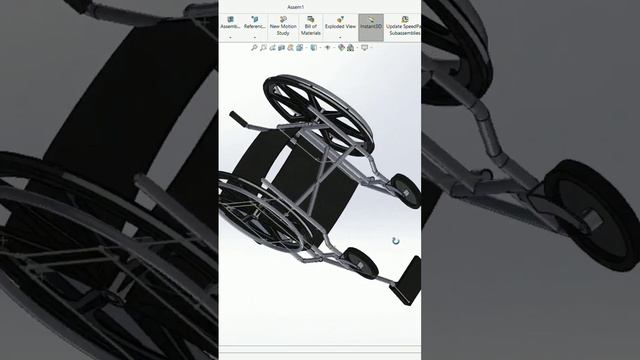Expand the Exploded View dropdown arrow
This screenshot has width=640, height=360.
(340, 37)
